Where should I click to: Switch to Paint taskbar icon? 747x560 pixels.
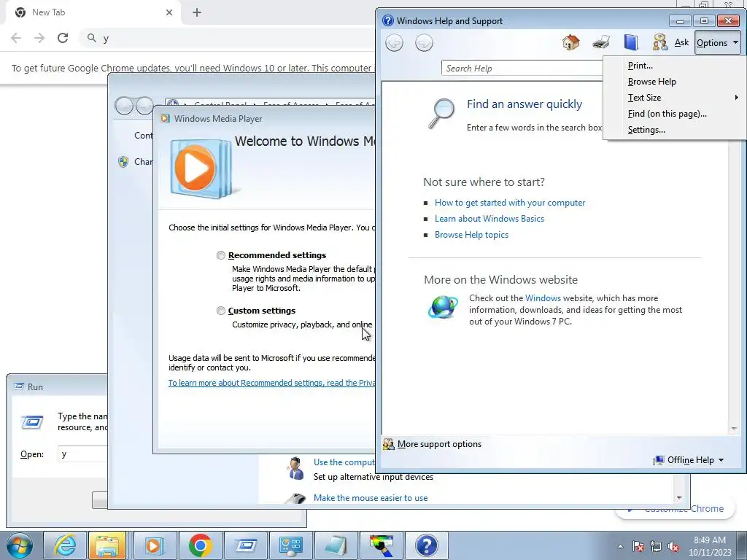pyautogui.click(x=382, y=545)
